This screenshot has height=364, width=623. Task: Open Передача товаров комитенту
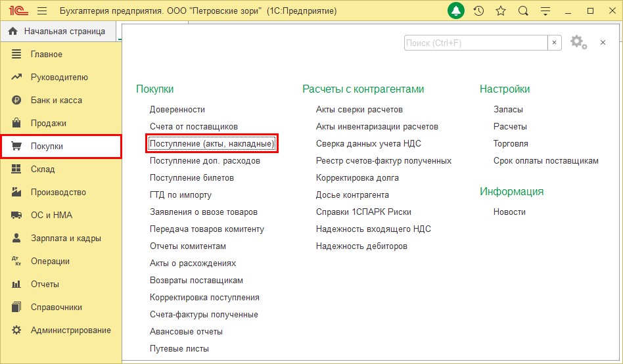coord(206,229)
